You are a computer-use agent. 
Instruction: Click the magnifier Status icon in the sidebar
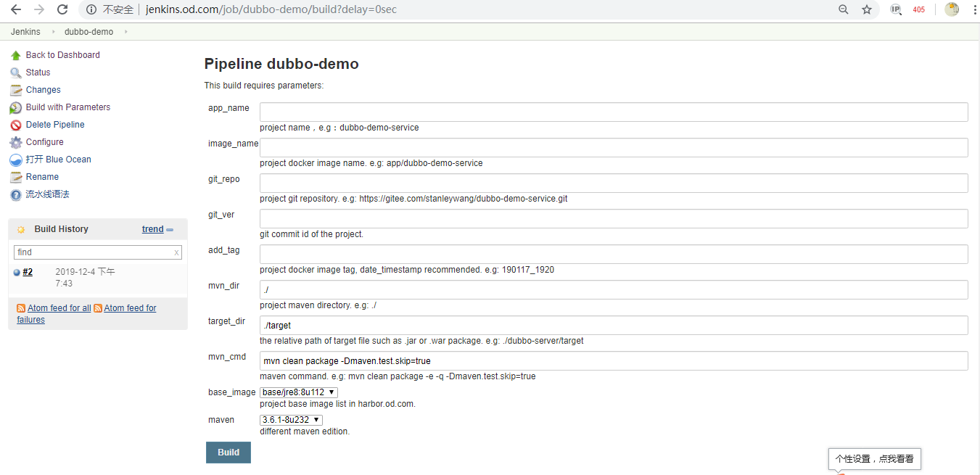(x=16, y=73)
